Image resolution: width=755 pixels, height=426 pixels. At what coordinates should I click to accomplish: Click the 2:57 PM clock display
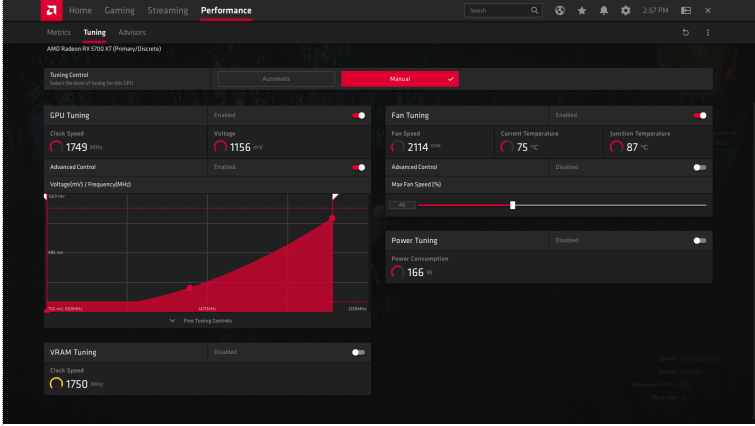655,10
